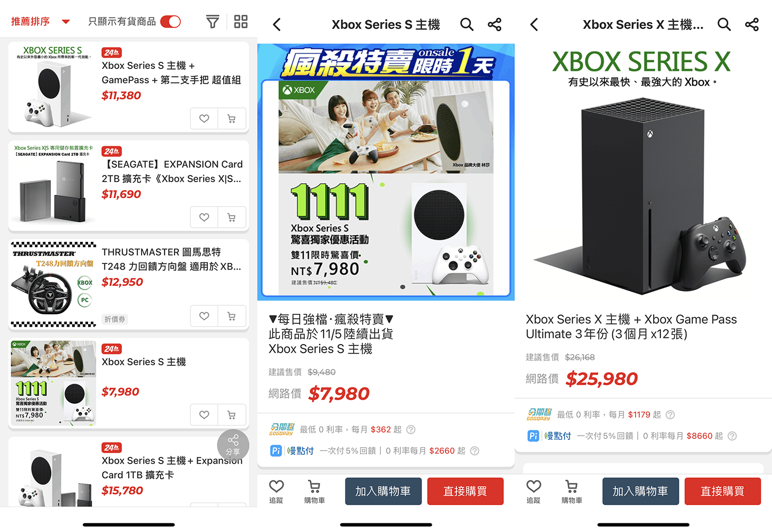This screenshot has width=772, height=532.
Task: Toggle 追蹤 heart on Xbox Series S page
Action: pyautogui.click(x=276, y=491)
